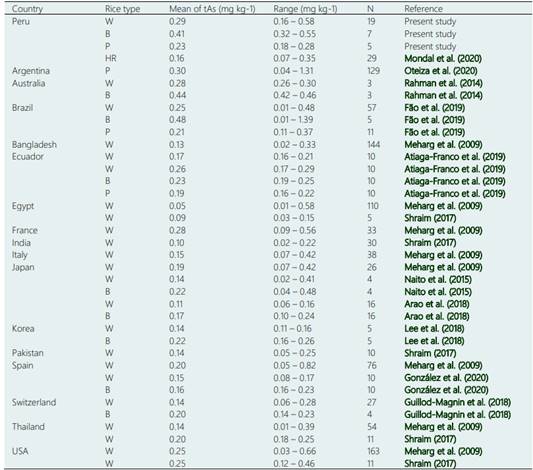Viewport: 533px width, 470px height.
Task: Click the Mean of tAs column header
Action: coord(212,9)
